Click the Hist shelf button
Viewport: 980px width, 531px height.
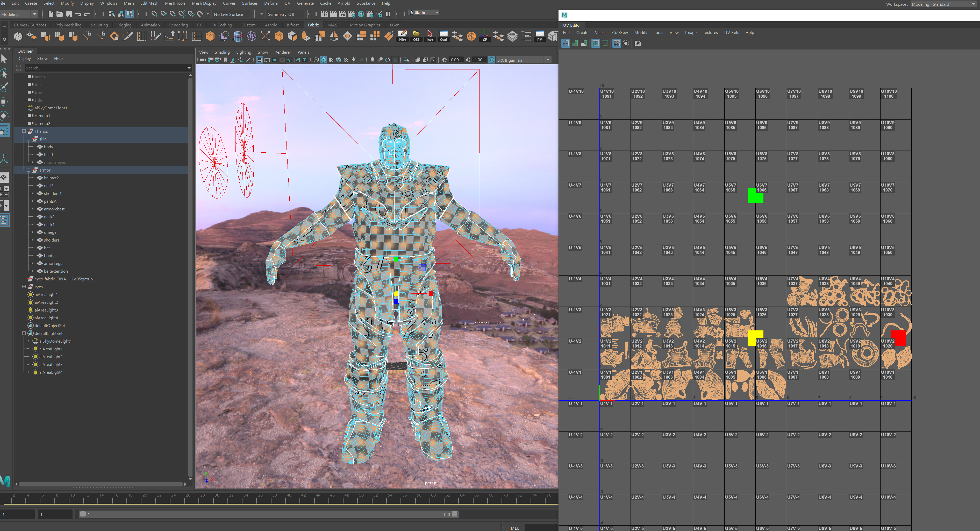402,36
